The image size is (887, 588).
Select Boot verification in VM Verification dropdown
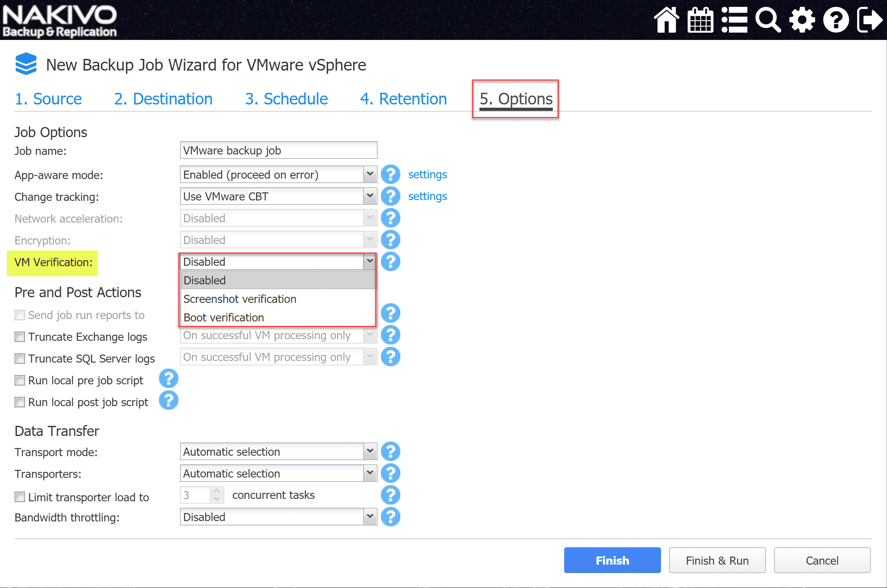pos(224,317)
